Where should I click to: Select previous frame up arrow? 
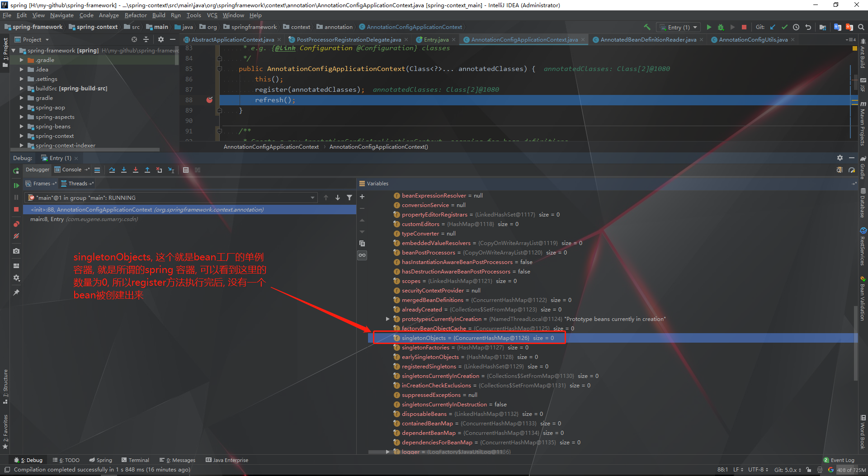click(x=326, y=198)
